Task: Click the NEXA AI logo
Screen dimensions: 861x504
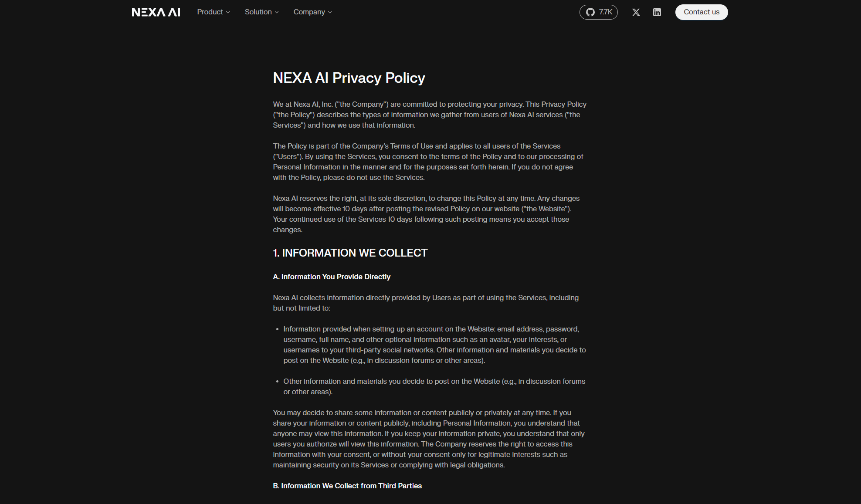Action: (x=156, y=12)
